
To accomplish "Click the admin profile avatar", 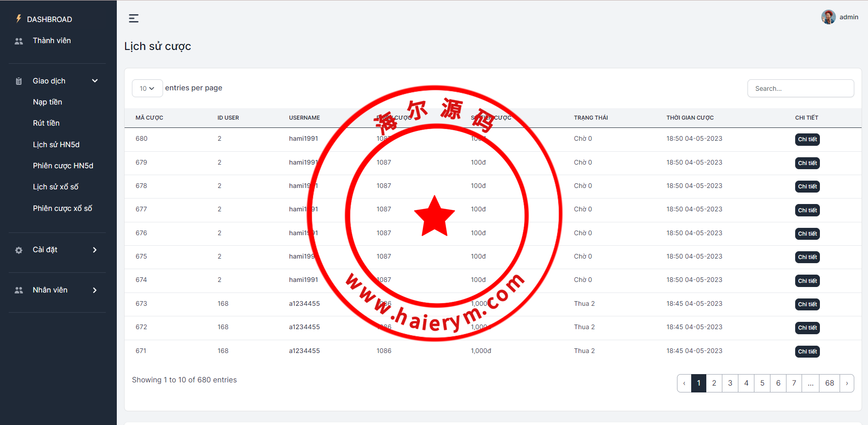I will (x=828, y=17).
